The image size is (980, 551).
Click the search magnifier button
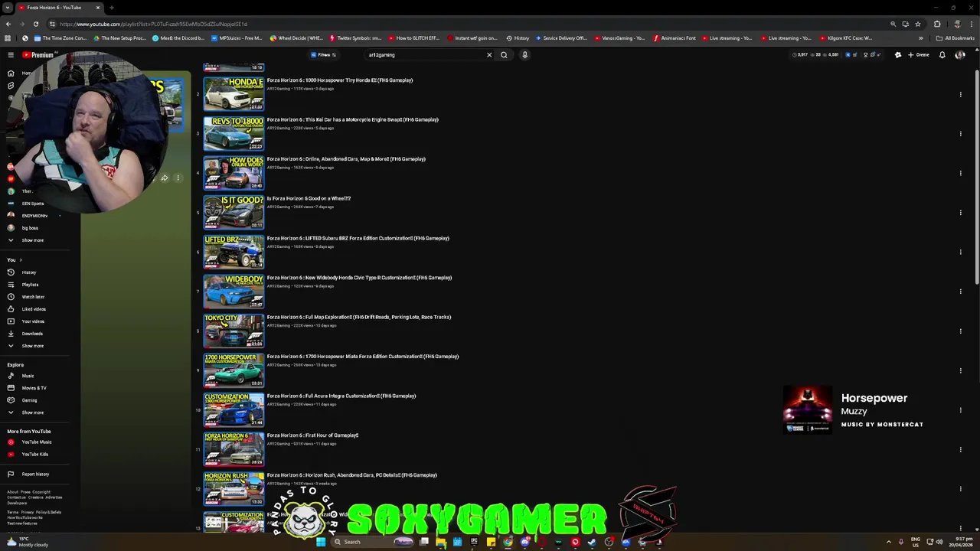pyautogui.click(x=504, y=55)
